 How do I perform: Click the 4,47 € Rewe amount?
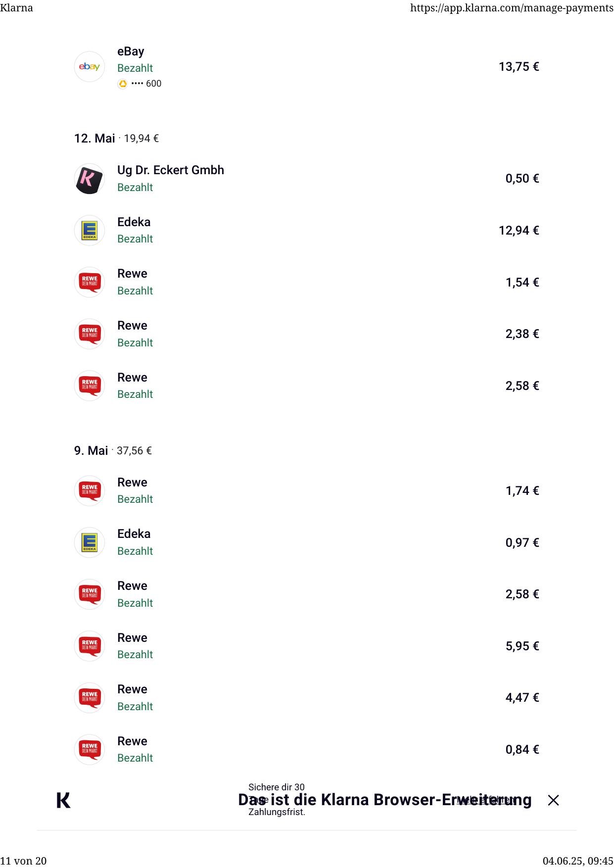[522, 698]
